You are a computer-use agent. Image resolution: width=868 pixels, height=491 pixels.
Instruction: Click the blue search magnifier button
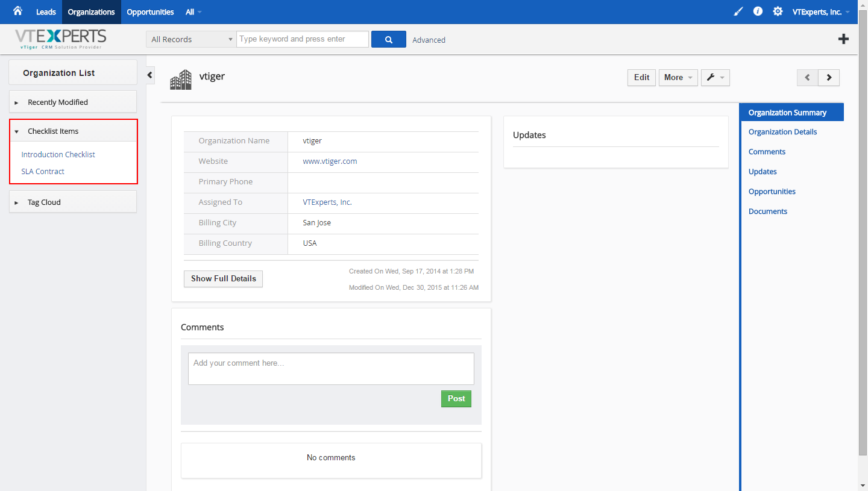tap(389, 39)
